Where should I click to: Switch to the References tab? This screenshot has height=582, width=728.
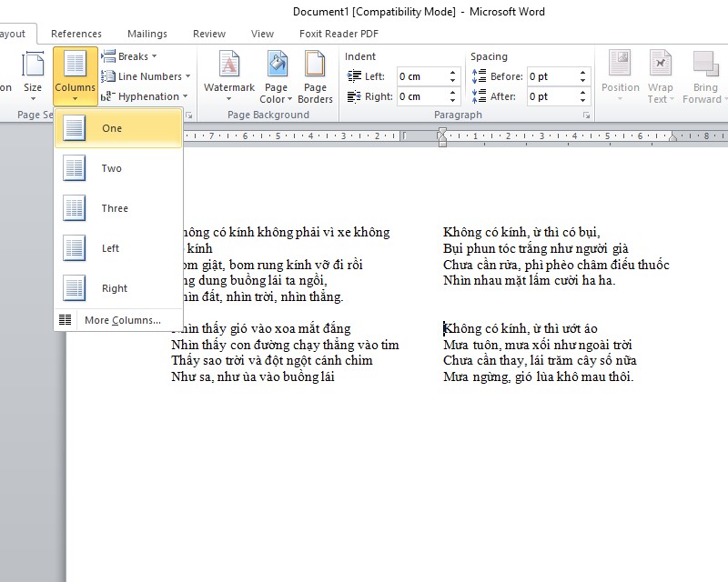(76, 34)
